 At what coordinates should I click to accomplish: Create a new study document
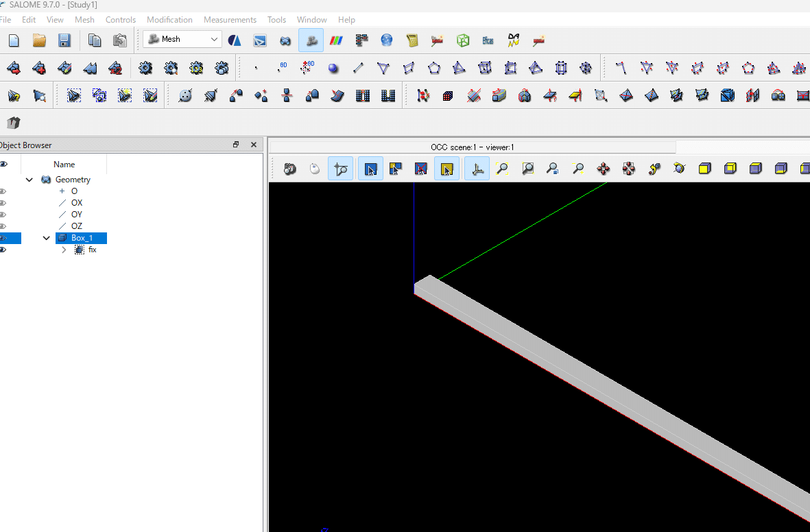pos(14,40)
